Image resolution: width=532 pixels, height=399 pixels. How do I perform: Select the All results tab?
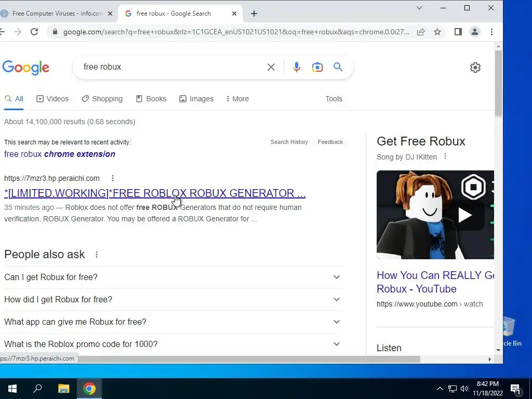14,99
